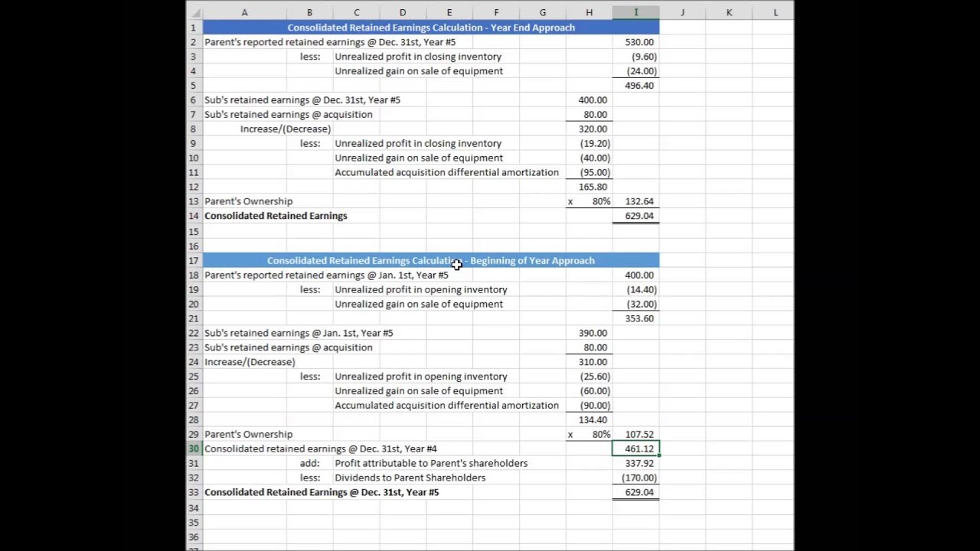Viewport: 980px width, 551px height.
Task: Select cell 629.04 in row 33
Action: (x=635, y=492)
